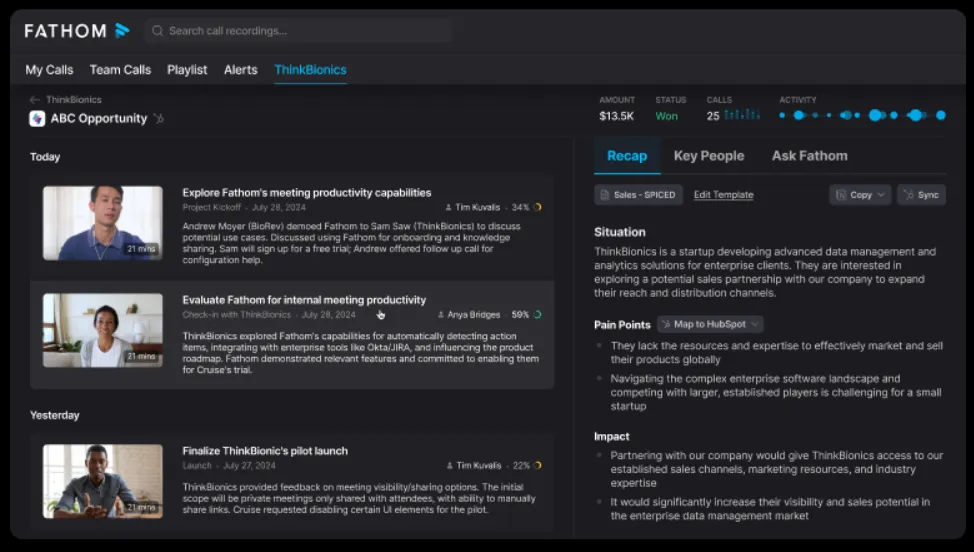Click the HubSpot icon in Map to HubSpot
The height and width of the screenshot is (552, 974).
click(x=666, y=324)
